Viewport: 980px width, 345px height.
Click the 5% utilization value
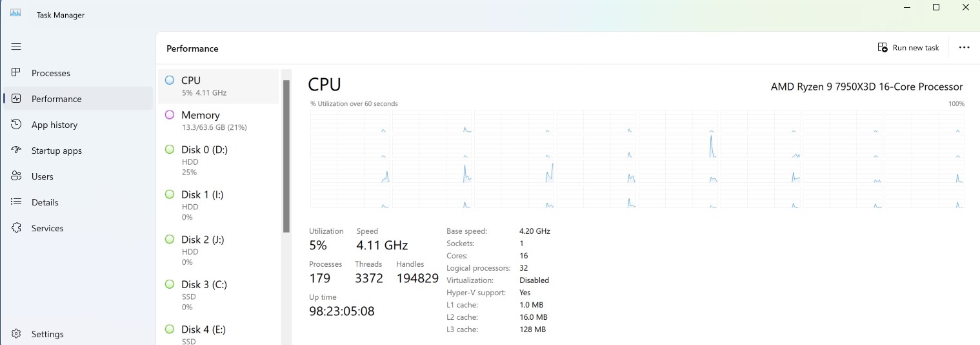click(x=318, y=246)
